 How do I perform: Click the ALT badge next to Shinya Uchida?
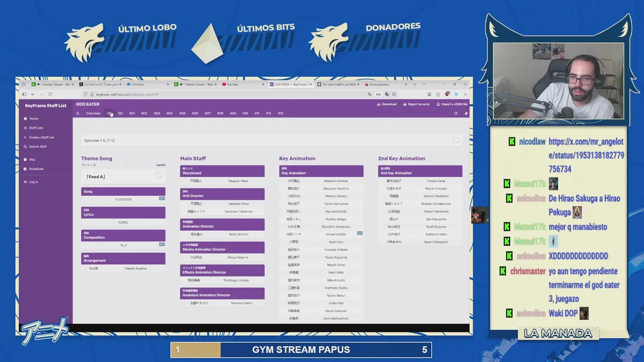(x=360, y=233)
